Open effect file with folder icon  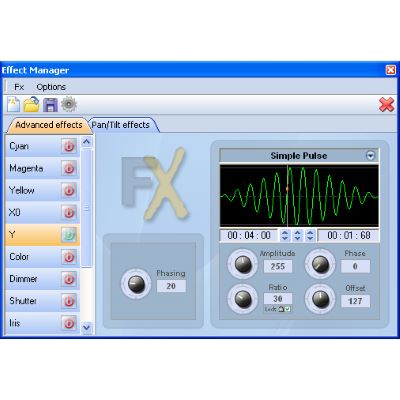32,105
